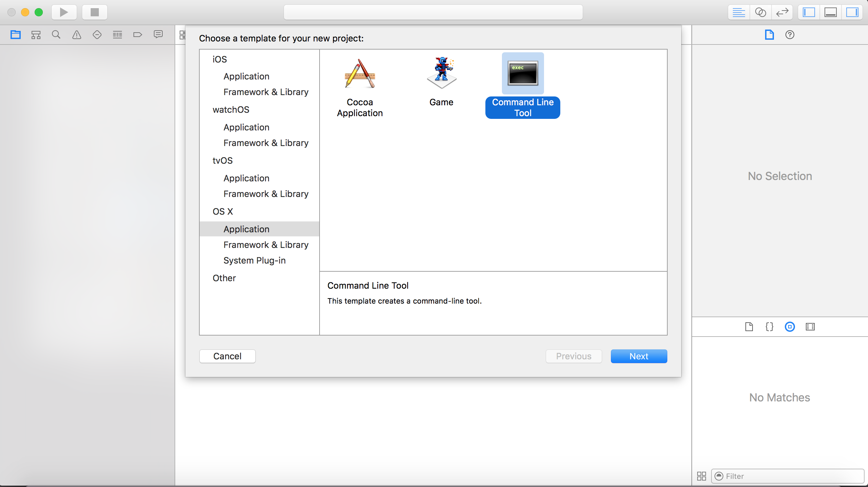Click the quick help inspector icon

coord(789,35)
